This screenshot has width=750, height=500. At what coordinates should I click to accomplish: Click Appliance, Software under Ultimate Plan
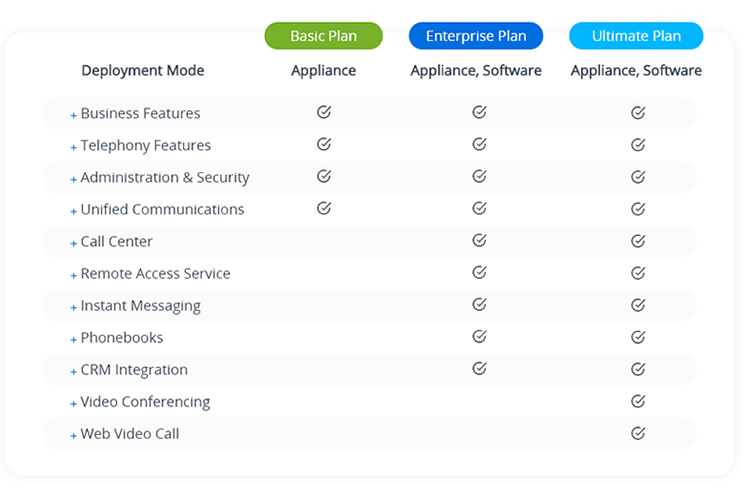636,71
